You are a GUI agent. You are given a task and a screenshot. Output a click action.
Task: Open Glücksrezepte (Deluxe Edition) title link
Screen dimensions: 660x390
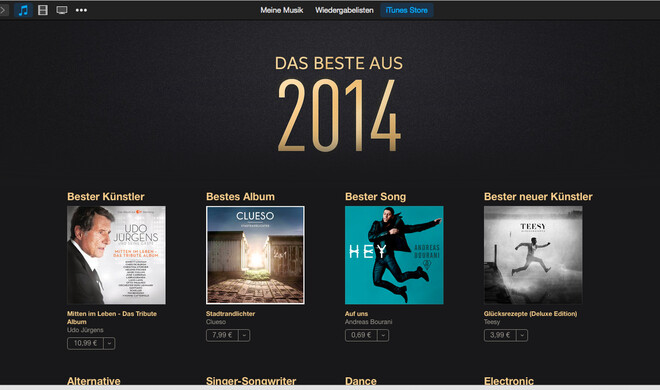530,313
